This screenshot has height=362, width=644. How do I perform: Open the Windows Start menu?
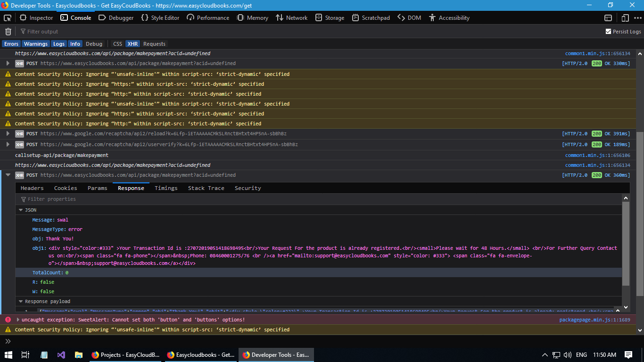point(8,355)
